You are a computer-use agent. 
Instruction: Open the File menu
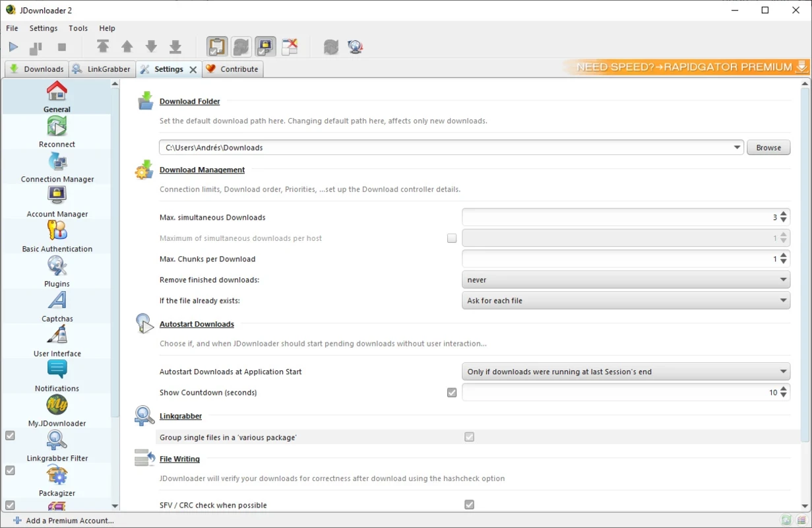click(12, 28)
